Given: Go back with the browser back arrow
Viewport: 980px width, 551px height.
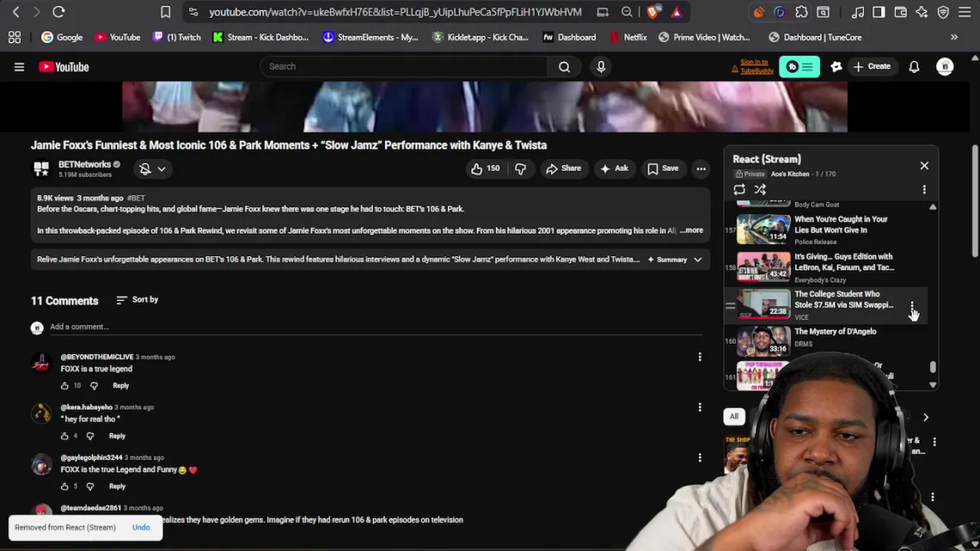Looking at the screenshot, I should click(16, 11).
